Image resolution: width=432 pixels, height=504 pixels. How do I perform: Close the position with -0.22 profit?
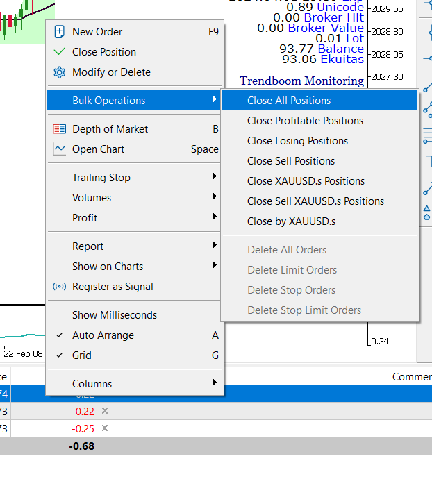105,411
